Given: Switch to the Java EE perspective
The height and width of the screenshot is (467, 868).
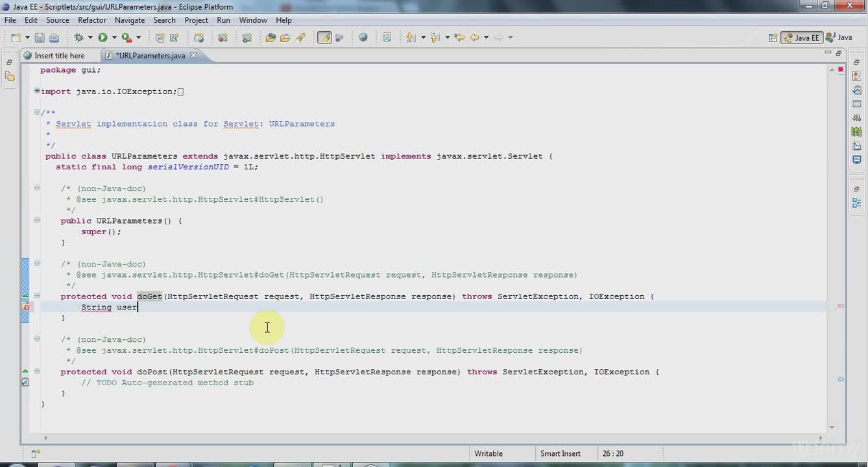Looking at the screenshot, I should pos(802,38).
